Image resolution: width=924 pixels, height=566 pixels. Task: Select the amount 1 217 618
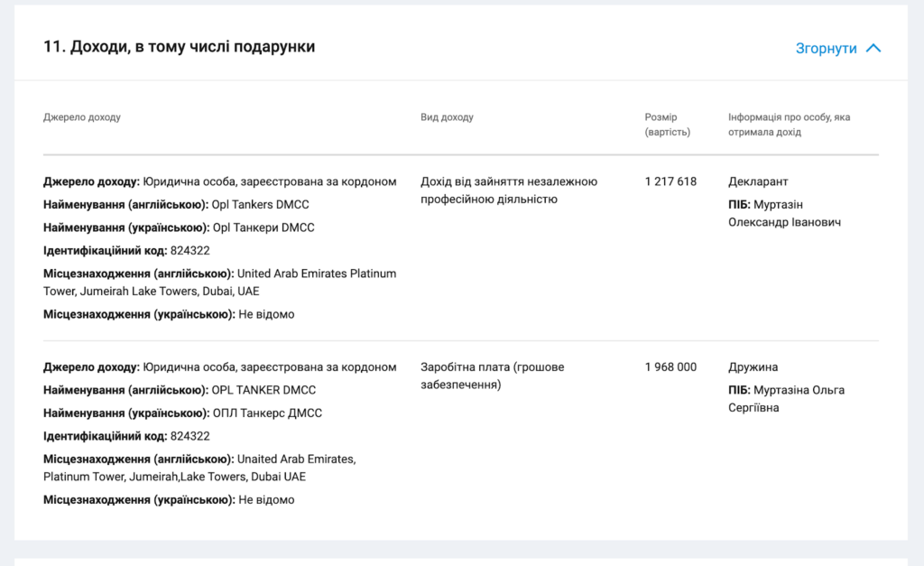670,181
